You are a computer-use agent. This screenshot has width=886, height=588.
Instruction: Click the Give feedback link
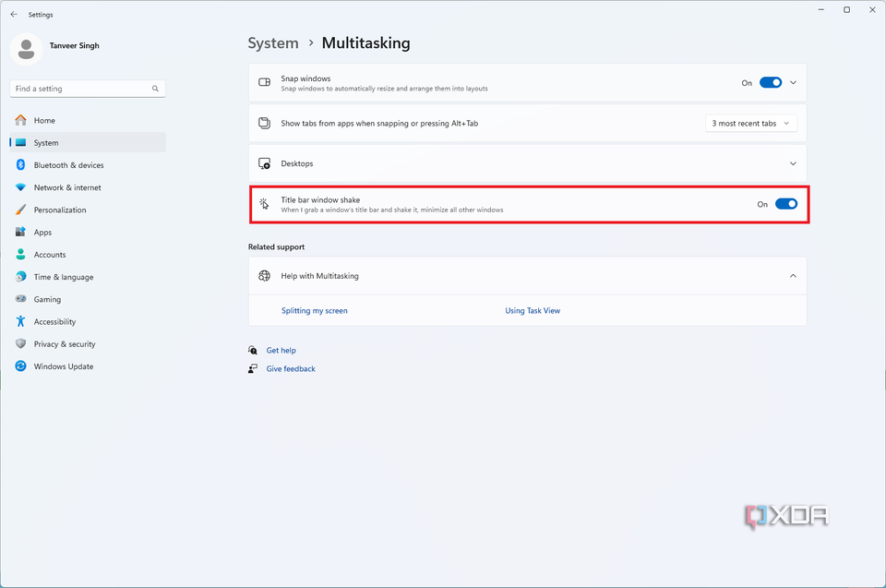290,368
